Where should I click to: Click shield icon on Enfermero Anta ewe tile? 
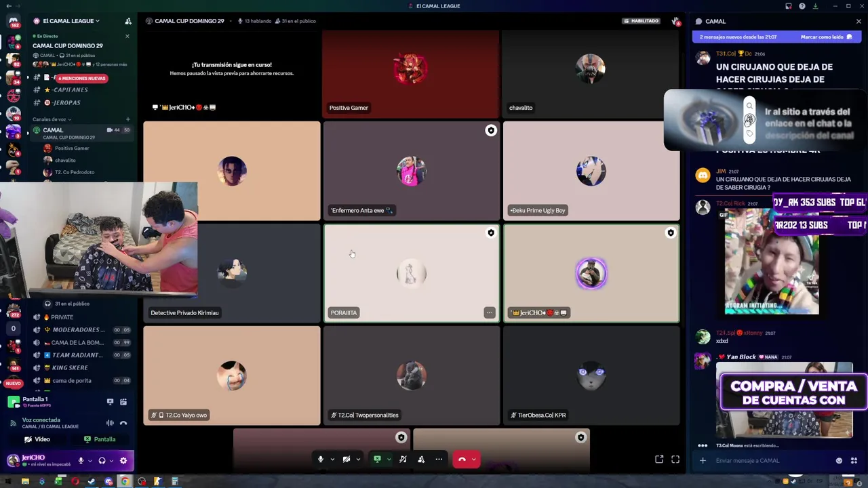click(491, 130)
